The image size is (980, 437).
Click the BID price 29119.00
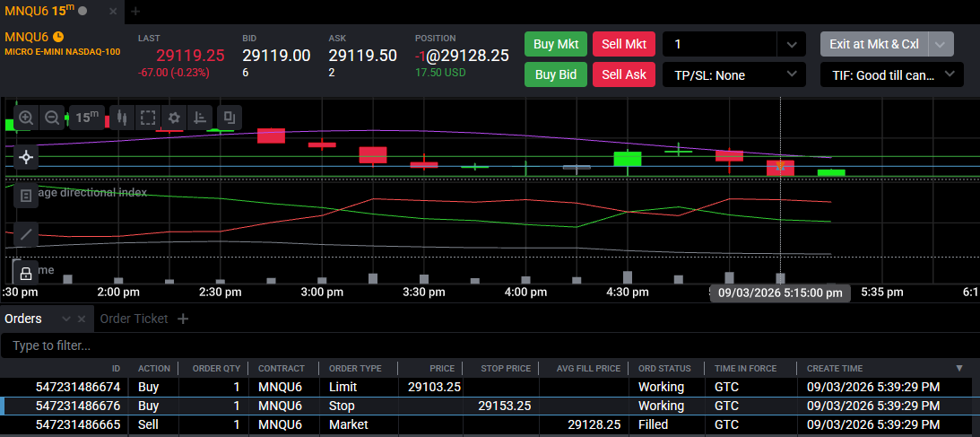pyautogui.click(x=276, y=56)
